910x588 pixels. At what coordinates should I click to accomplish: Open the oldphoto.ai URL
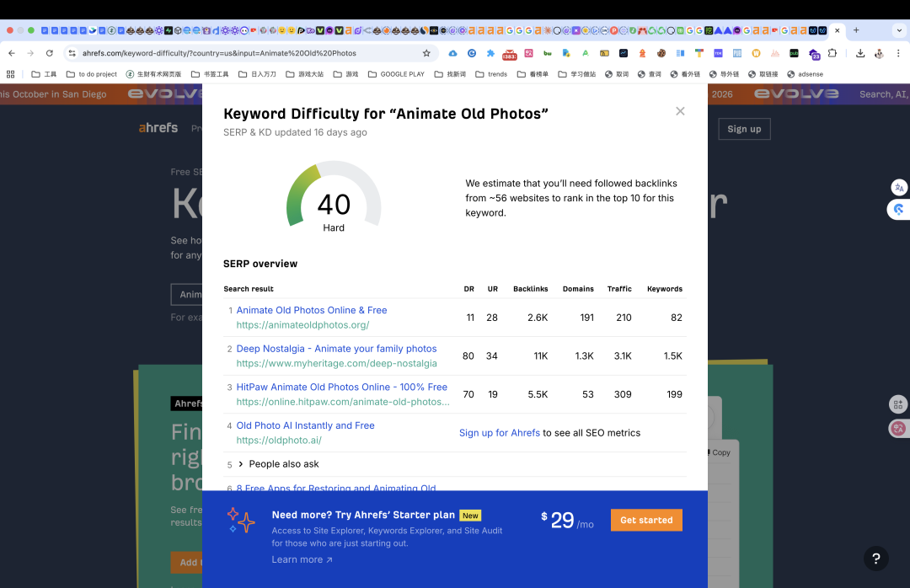[x=279, y=440]
